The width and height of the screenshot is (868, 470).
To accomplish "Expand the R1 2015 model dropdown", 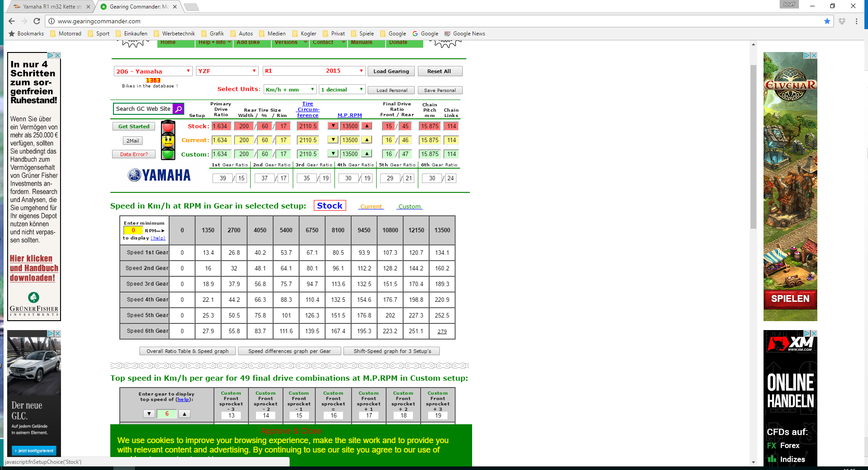I will coord(313,71).
